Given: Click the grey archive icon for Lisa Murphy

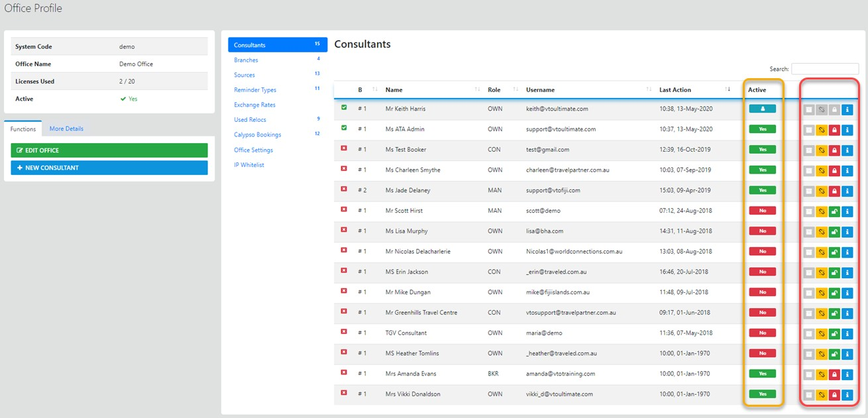Looking at the screenshot, I should coord(809,232).
